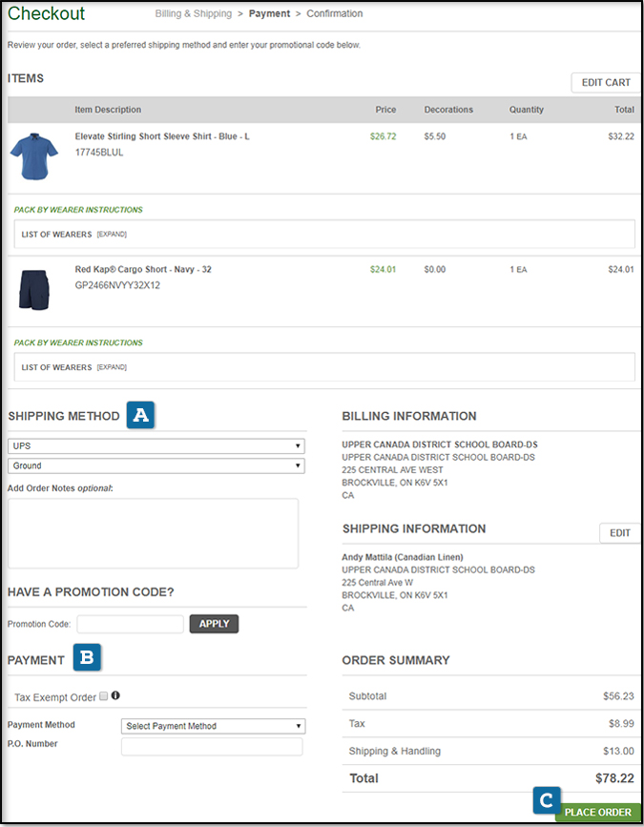
Task: Edit the shipping information
Action: (x=619, y=532)
